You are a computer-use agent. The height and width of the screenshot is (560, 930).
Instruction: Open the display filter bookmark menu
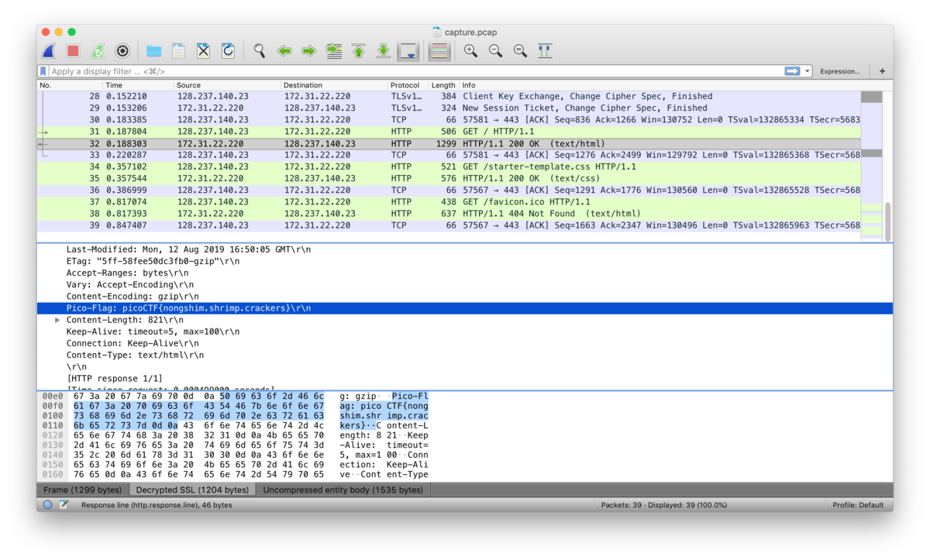pyautogui.click(x=43, y=71)
